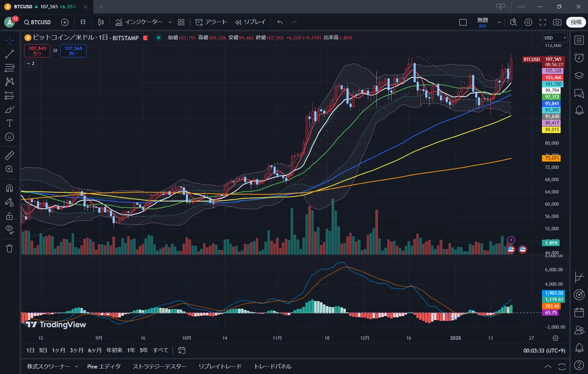588x374 pixels.
Task: Create an alert with アラート button
Action: [x=211, y=22]
